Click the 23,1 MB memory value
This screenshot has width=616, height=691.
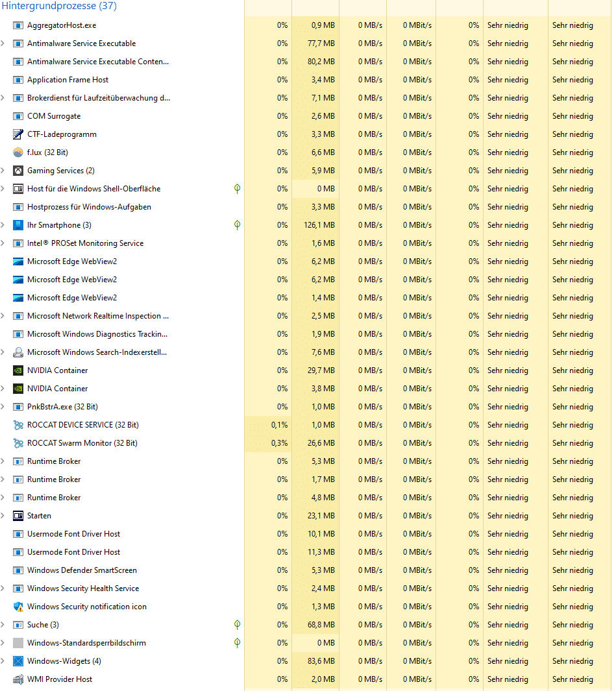(x=321, y=516)
